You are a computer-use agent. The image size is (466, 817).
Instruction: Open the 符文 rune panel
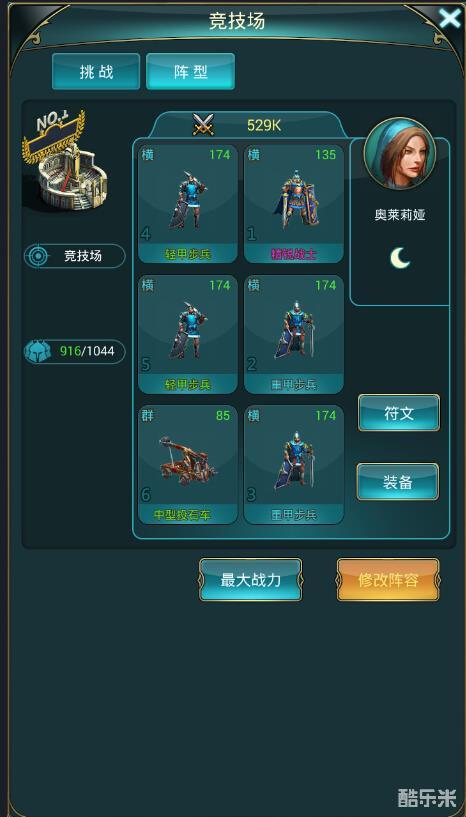[399, 413]
